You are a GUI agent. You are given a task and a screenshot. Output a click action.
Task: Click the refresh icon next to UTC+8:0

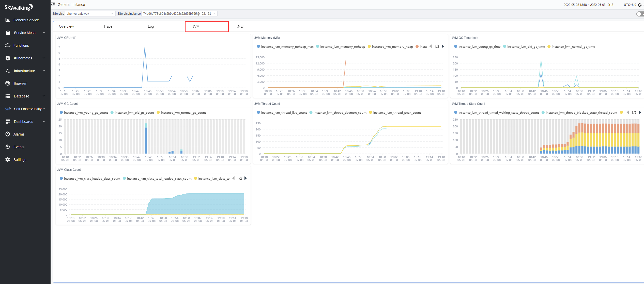click(x=639, y=5)
